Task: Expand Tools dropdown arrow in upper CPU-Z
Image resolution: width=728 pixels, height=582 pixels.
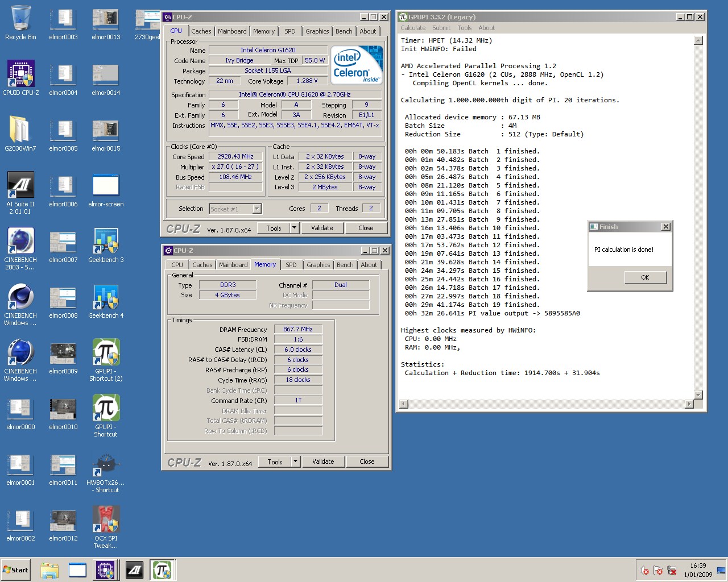Action: (294, 228)
